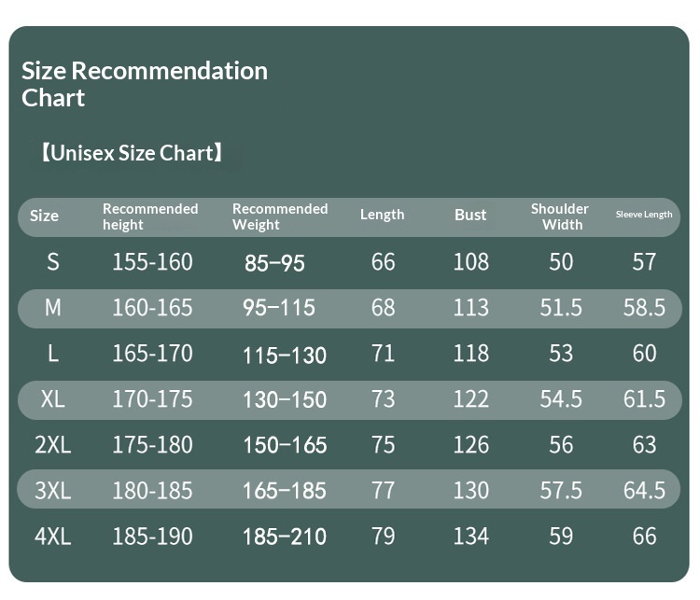Select the "Length" column header
Image resolution: width=700 pixels, height=600 pixels.
pyautogui.click(x=383, y=215)
